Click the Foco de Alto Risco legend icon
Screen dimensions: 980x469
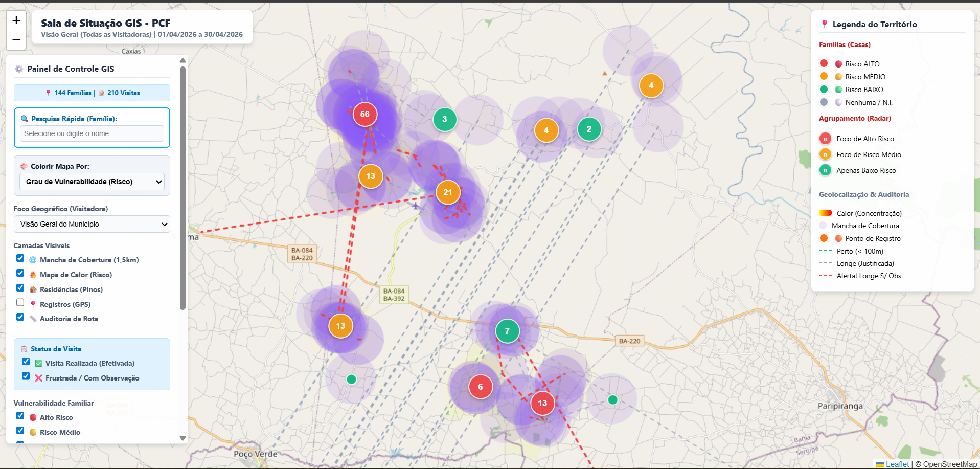(826, 138)
